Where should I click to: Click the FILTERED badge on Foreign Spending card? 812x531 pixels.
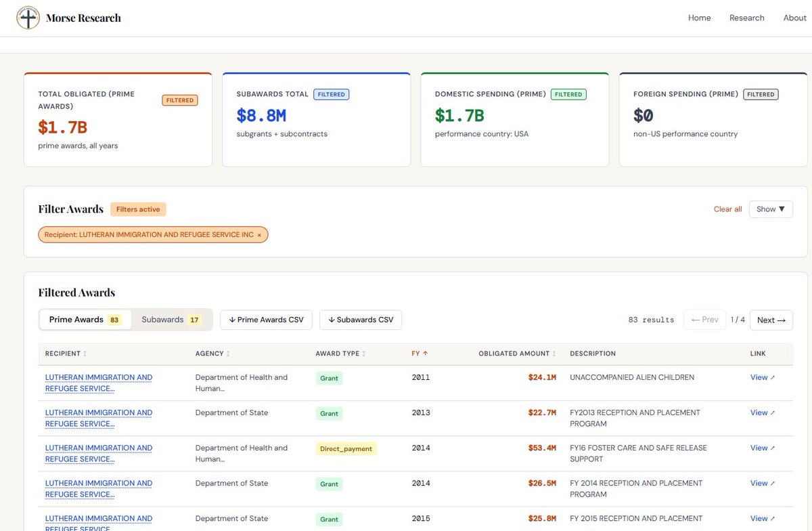click(x=761, y=94)
